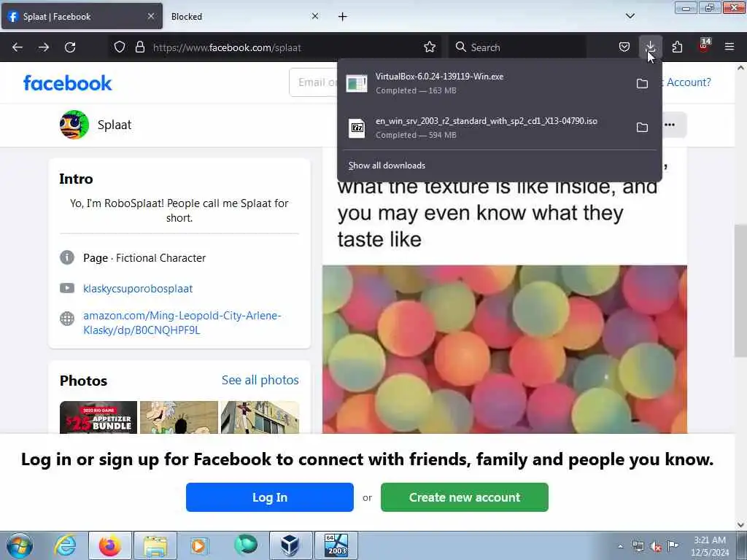
Task: Select the Splaat | Facebook tab
Action: [82, 17]
